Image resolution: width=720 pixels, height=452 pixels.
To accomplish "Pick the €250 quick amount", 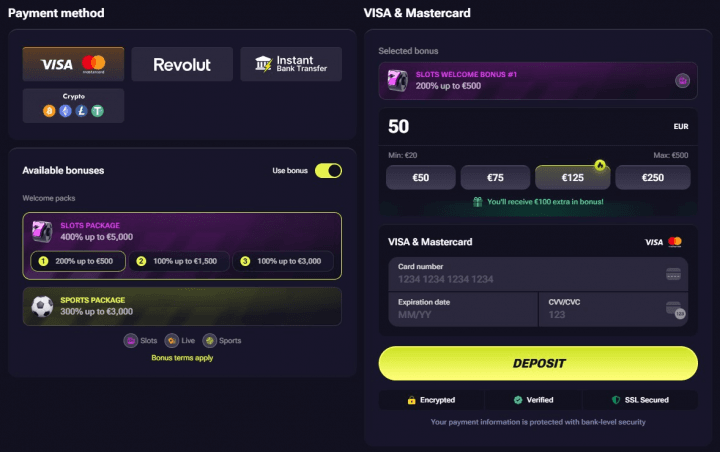I will 653,178.
